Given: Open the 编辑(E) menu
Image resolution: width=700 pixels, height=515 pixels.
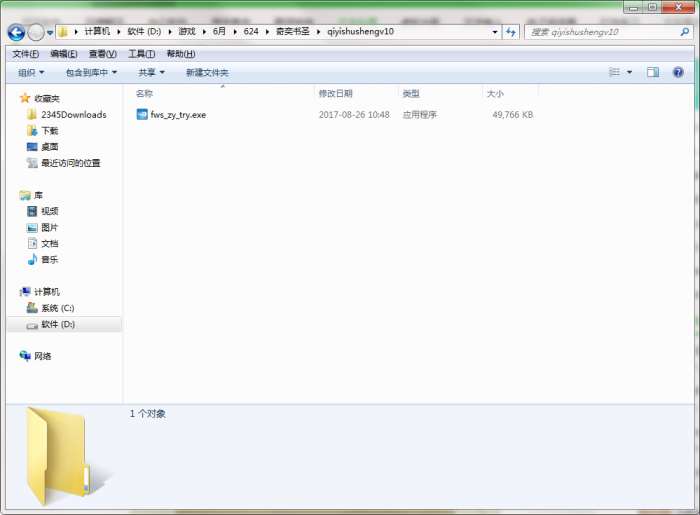Looking at the screenshot, I should coord(64,54).
